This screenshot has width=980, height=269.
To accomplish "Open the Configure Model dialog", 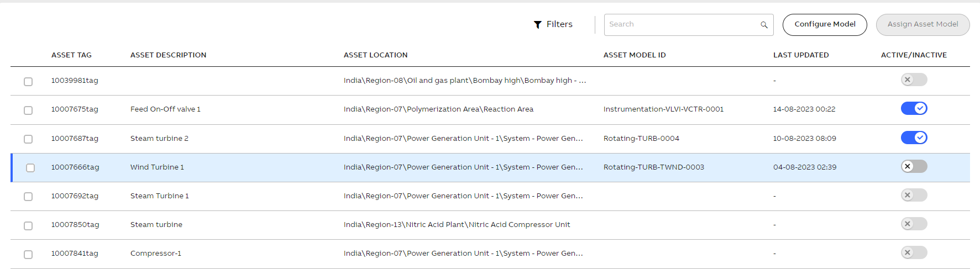I will tap(825, 25).
